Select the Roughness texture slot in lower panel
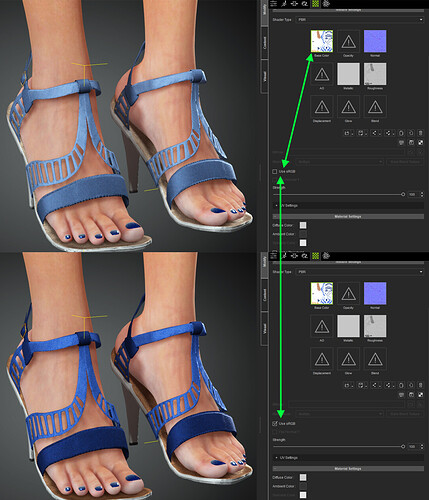Viewport: 429px width, 500px height. [x=375, y=326]
